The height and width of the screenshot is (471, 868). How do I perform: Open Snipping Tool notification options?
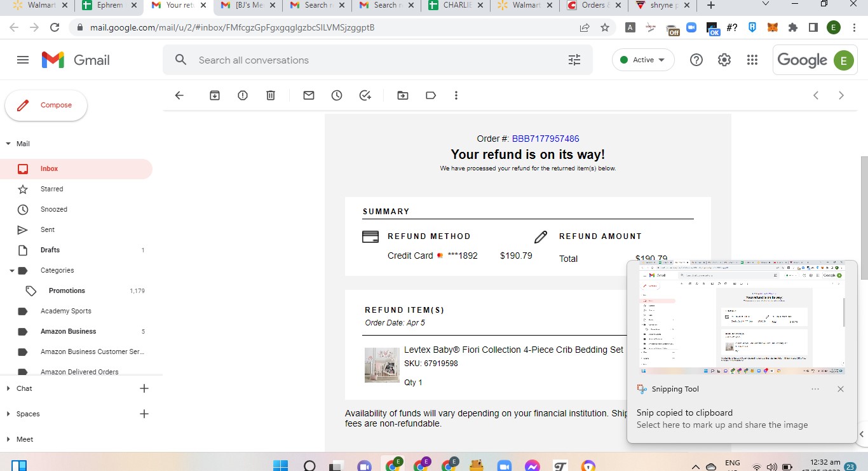[815, 389]
